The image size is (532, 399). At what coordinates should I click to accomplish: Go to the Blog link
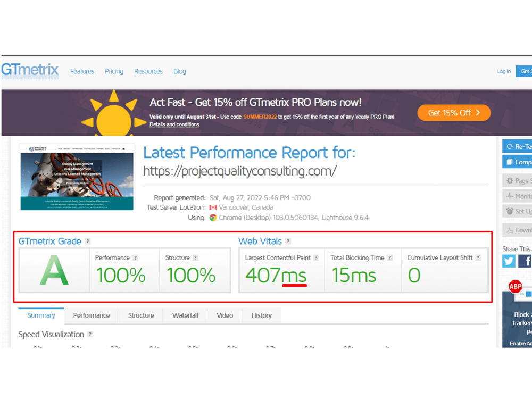tap(180, 71)
